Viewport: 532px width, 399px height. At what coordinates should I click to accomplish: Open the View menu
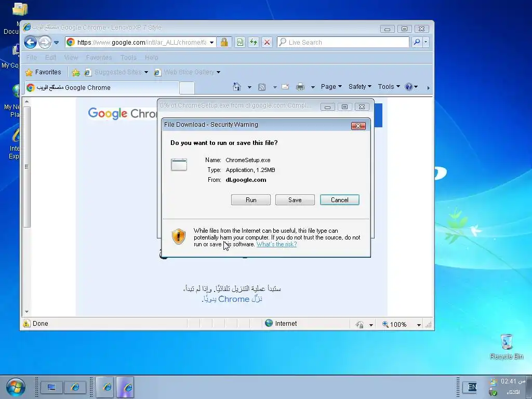[71, 57]
